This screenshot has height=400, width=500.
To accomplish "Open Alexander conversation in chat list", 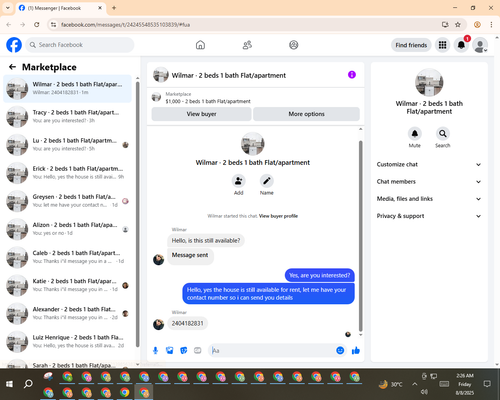I will pyautogui.click(x=67, y=313).
